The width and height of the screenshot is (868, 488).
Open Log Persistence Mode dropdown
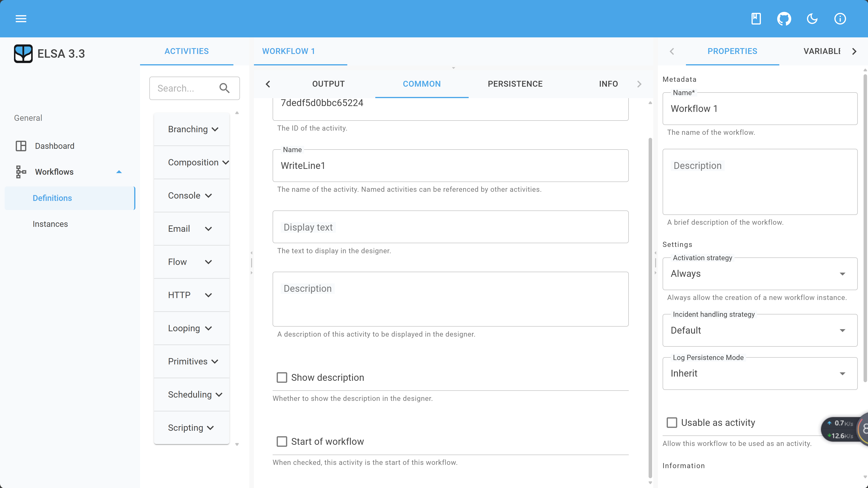(x=760, y=373)
